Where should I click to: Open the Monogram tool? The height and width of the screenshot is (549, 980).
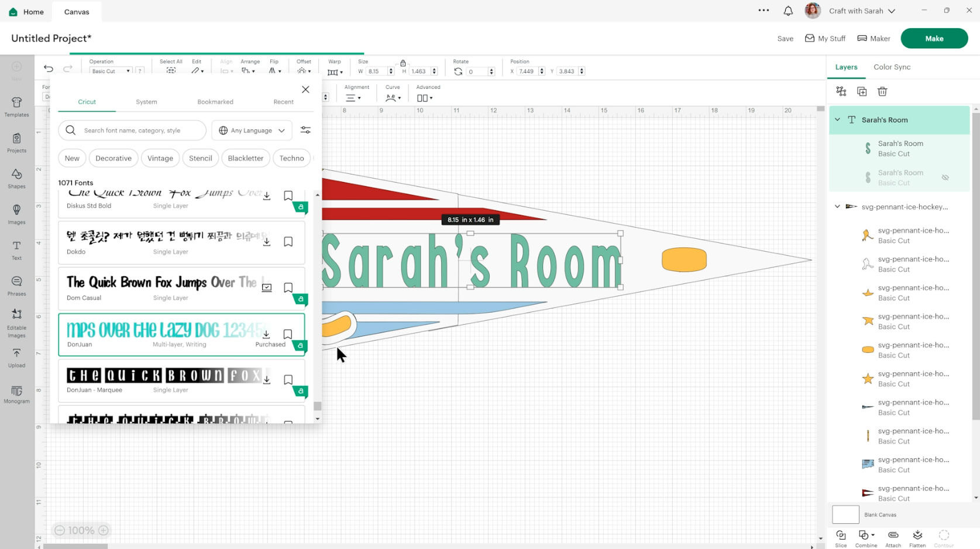(16, 394)
